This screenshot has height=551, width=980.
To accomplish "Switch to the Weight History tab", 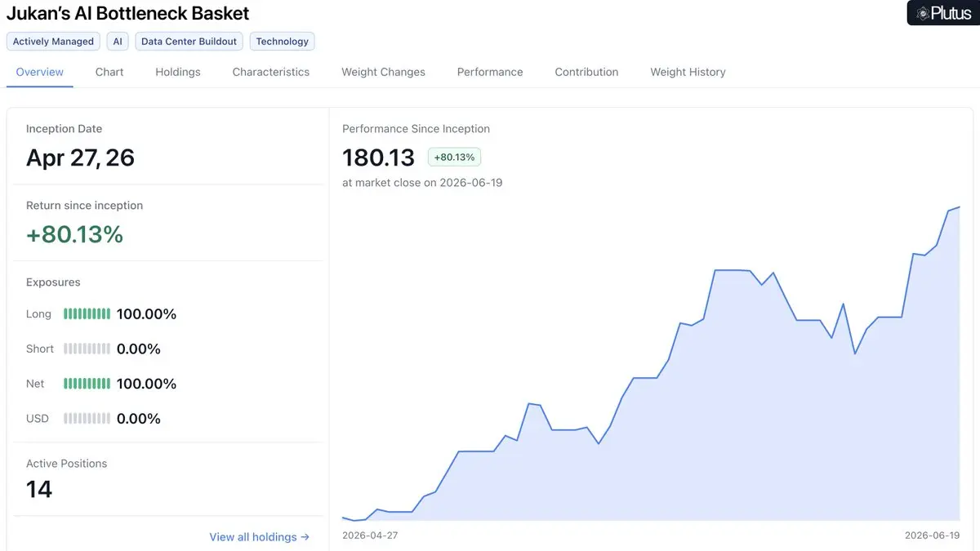I will pyautogui.click(x=688, y=72).
